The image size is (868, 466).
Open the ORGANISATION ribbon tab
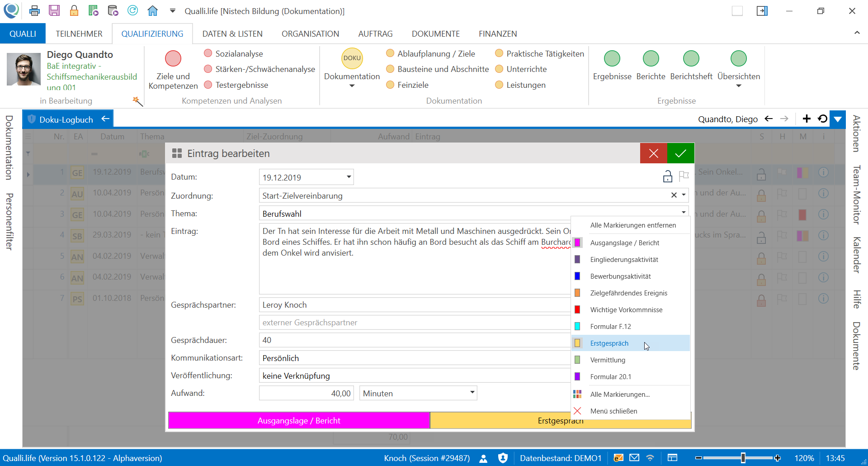click(x=310, y=33)
